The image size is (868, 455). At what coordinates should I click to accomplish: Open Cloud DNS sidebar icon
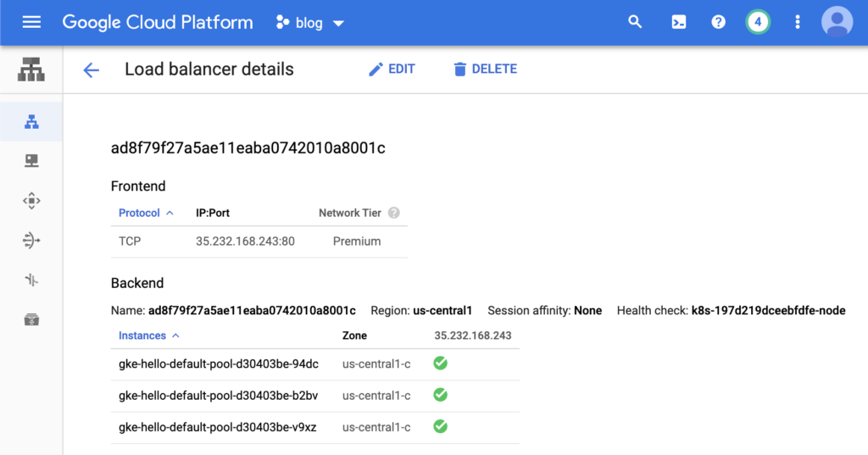point(31,161)
